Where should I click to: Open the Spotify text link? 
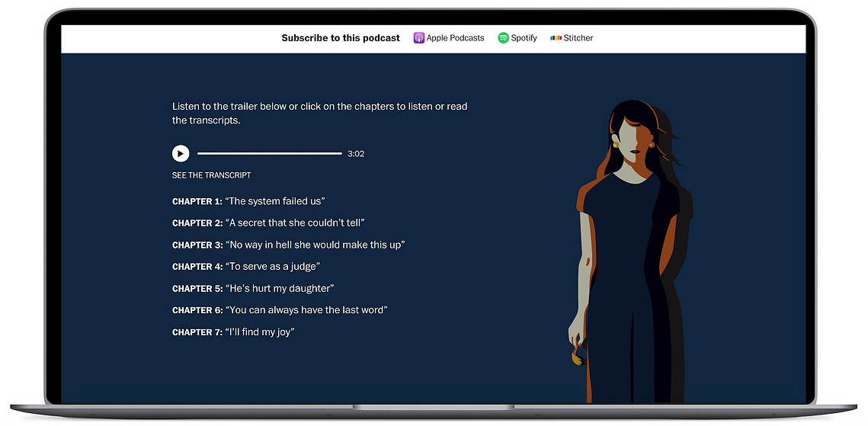524,38
